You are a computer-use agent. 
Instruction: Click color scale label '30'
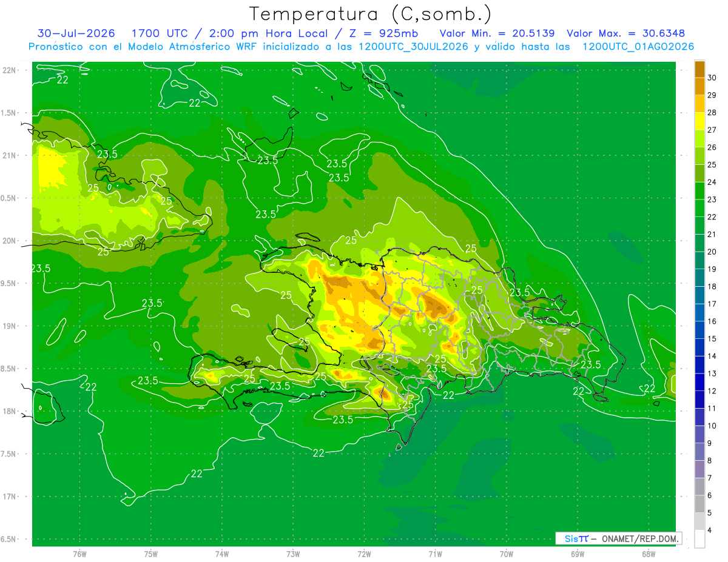712,78
